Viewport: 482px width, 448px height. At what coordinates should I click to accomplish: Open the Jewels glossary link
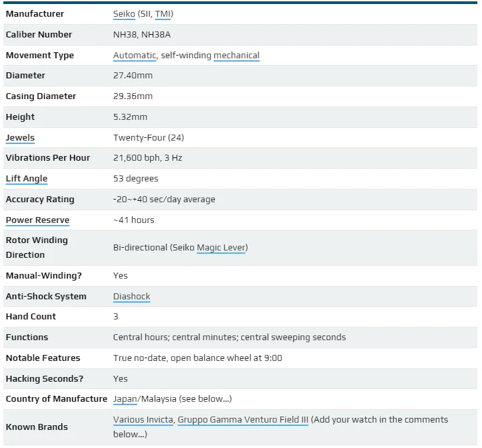20,138
